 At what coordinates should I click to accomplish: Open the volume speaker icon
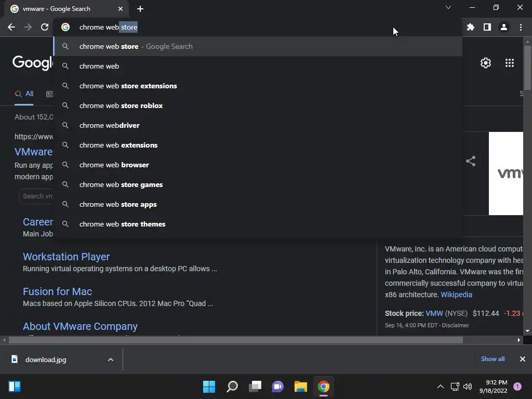467,387
